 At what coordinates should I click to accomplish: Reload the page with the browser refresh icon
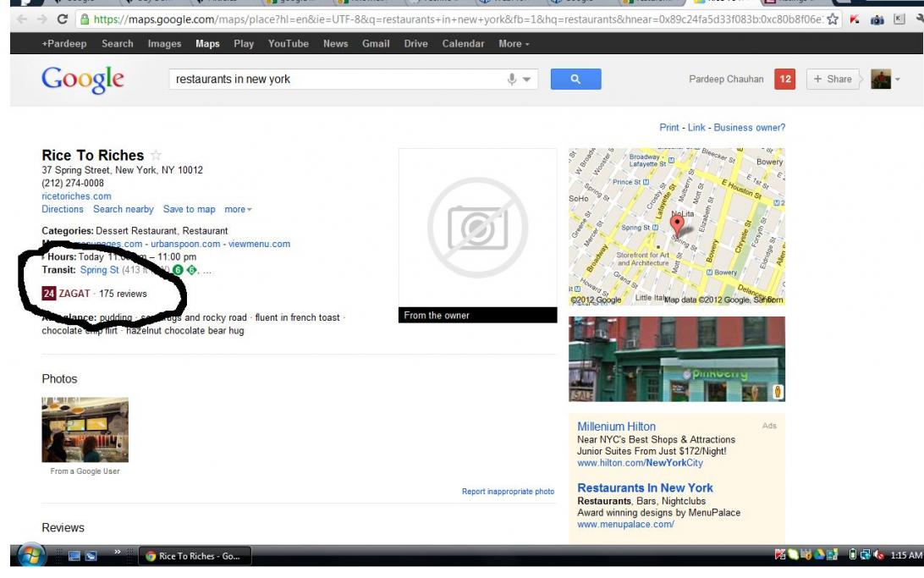pos(62,19)
